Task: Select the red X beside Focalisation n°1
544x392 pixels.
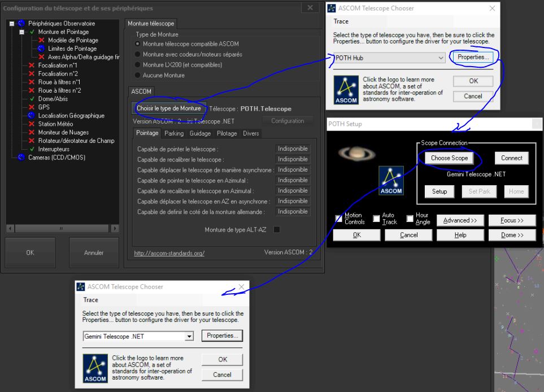Action: click(x=32, y=66)
